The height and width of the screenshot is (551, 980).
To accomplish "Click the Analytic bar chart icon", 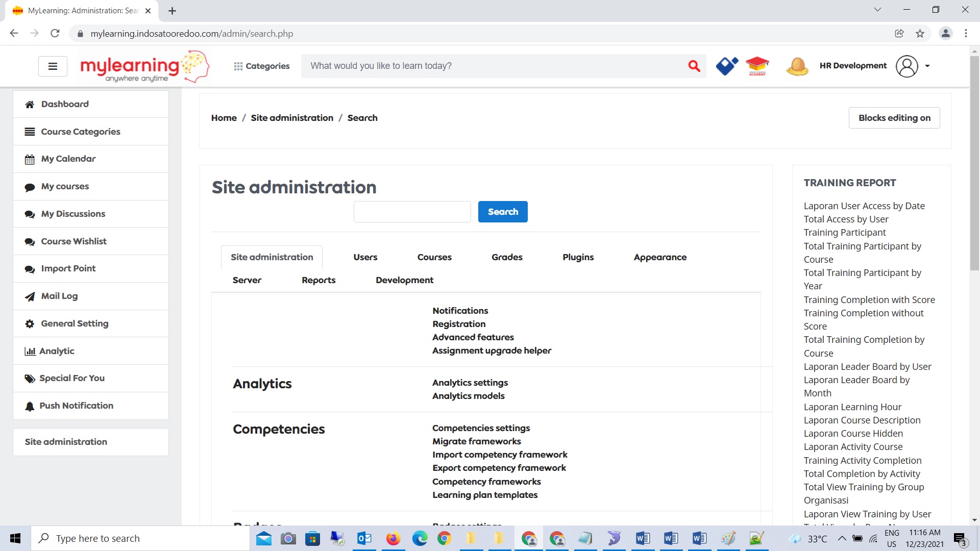I will tap(30, 350).
